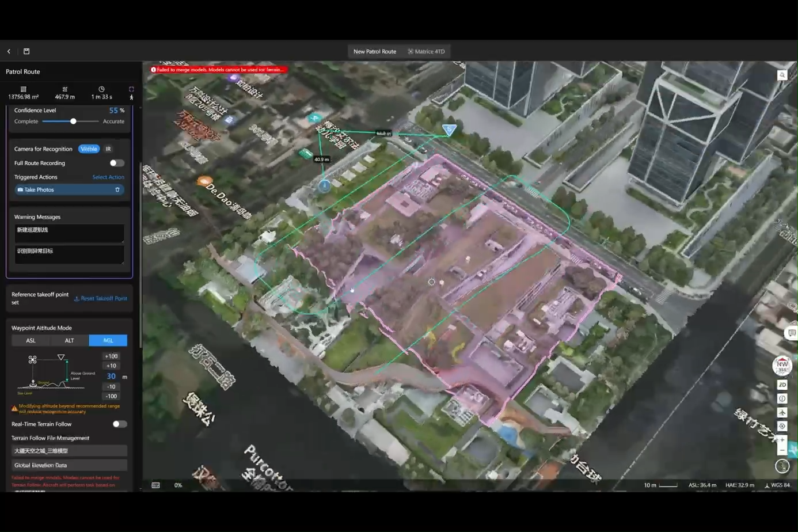Click the Select Action link

tap(108, 177)
